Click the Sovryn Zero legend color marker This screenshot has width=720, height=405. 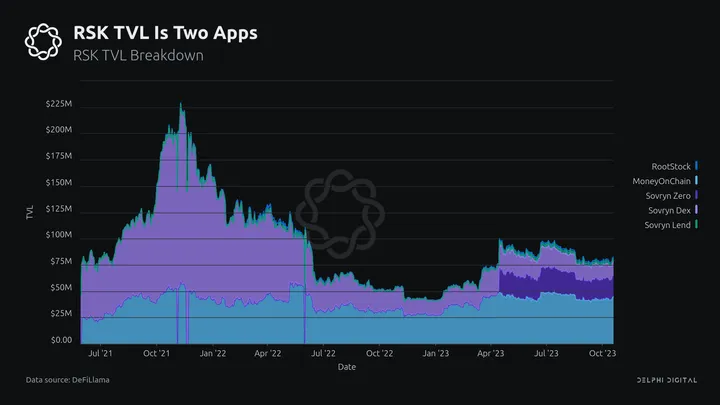(x=696, y=195)
